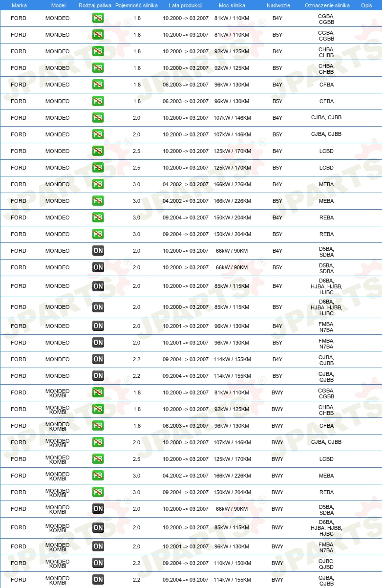This screenshot has height=588, width=382.
Task: Click petrol icon in 2.5 125kW B4Y row
Action: [98, 152]
